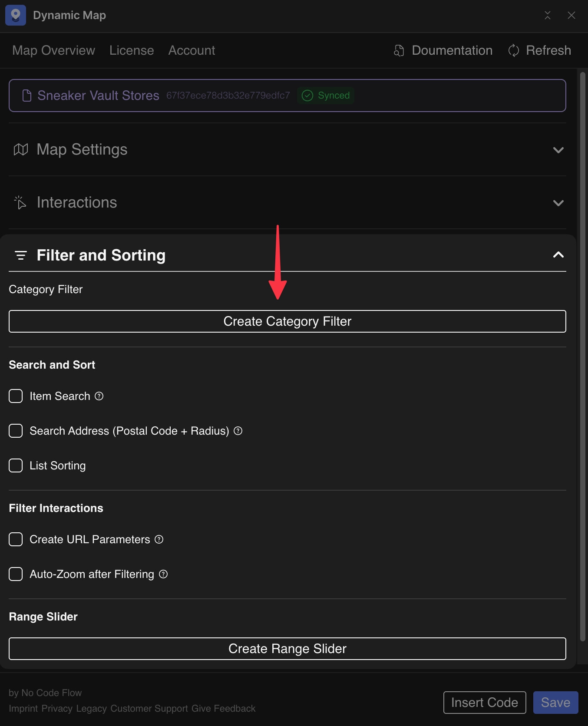Open the Map Overview tab

pyautogui.click(x=54, y=50)
